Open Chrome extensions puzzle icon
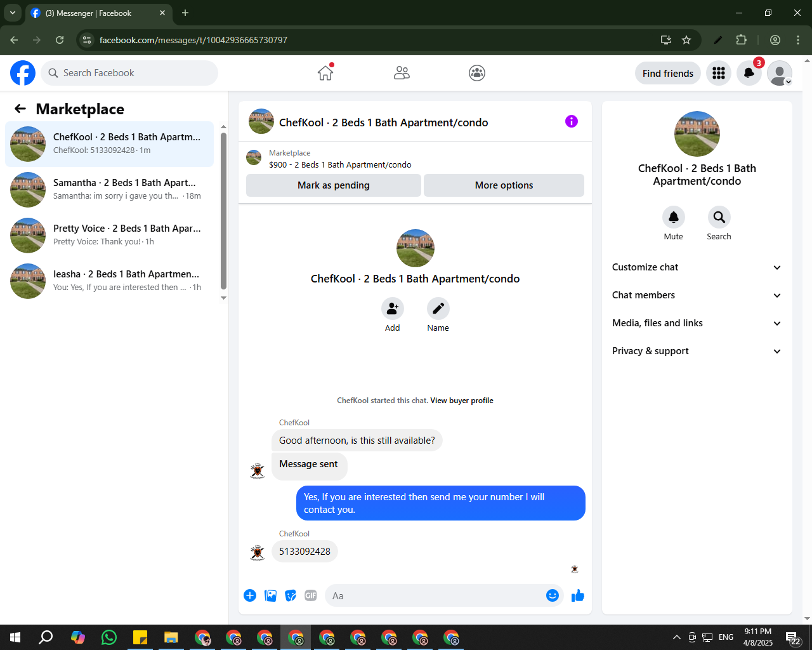Image resolution: width=812 pixels, height=650 pixels. 741,40
